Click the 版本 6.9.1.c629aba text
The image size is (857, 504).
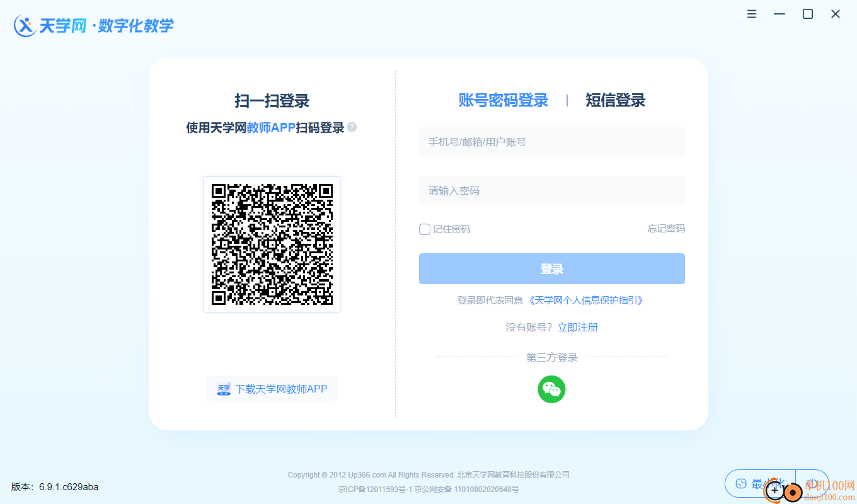[x=55, y=487]
